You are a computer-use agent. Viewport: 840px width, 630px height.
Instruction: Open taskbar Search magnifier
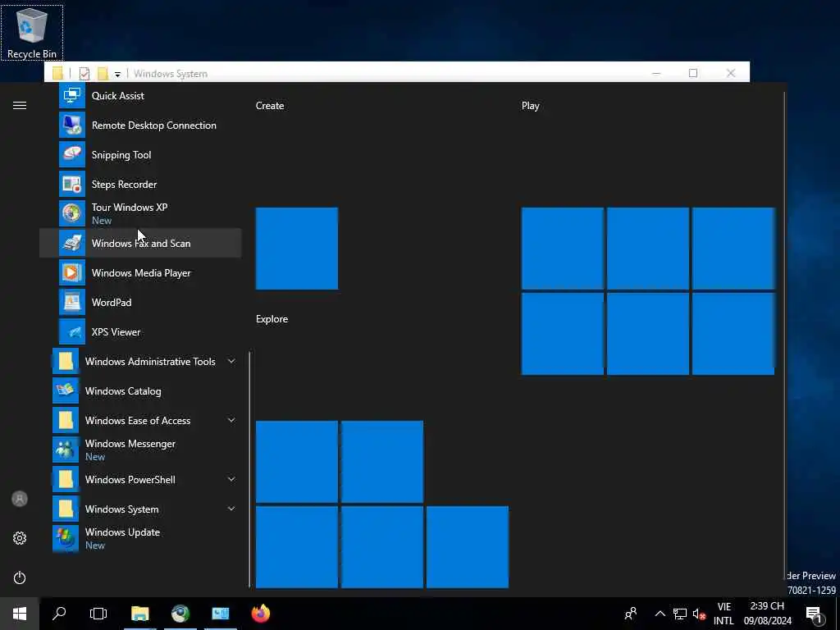59,614
